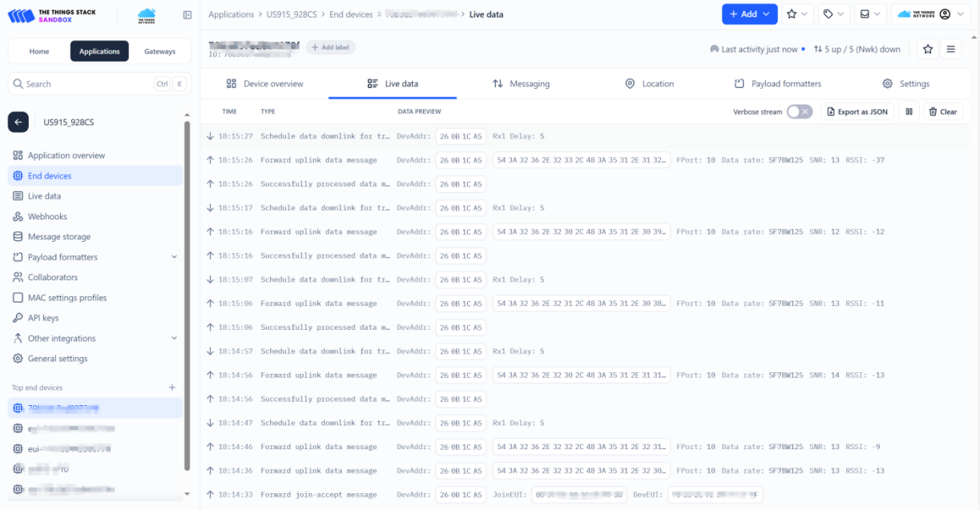Open the bookmarks star dropdown in the header
The height and width of the screenshot is (510, 980).
[798, 14]
